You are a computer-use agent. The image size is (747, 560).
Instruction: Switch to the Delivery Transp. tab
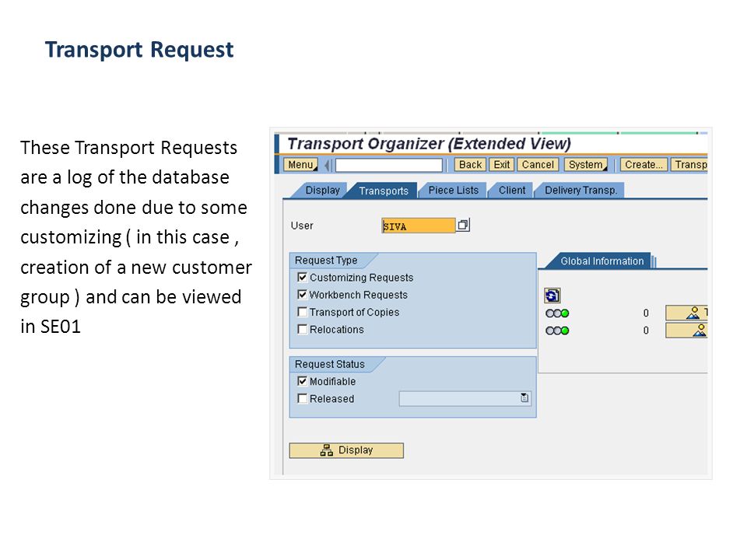[580, 191]
